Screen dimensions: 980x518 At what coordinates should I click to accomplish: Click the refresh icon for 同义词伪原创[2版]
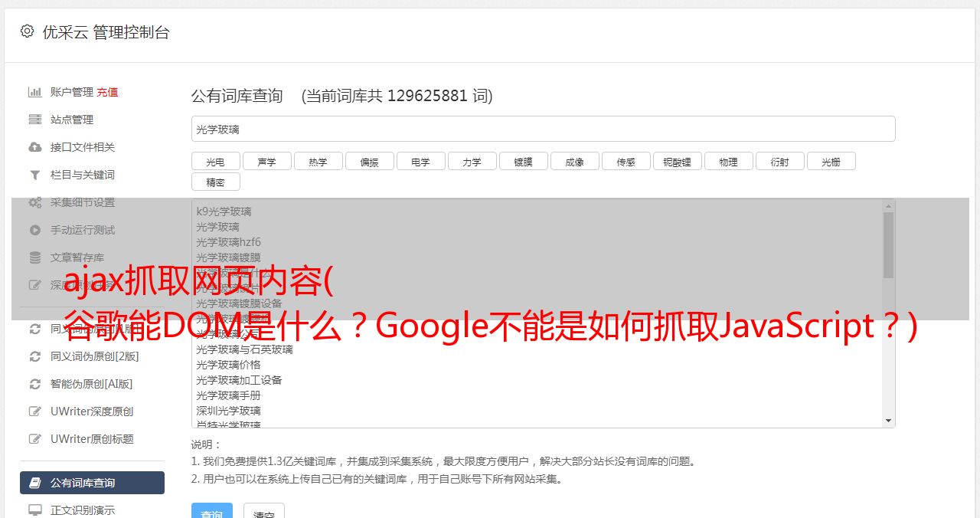click(x=35, y=356)
